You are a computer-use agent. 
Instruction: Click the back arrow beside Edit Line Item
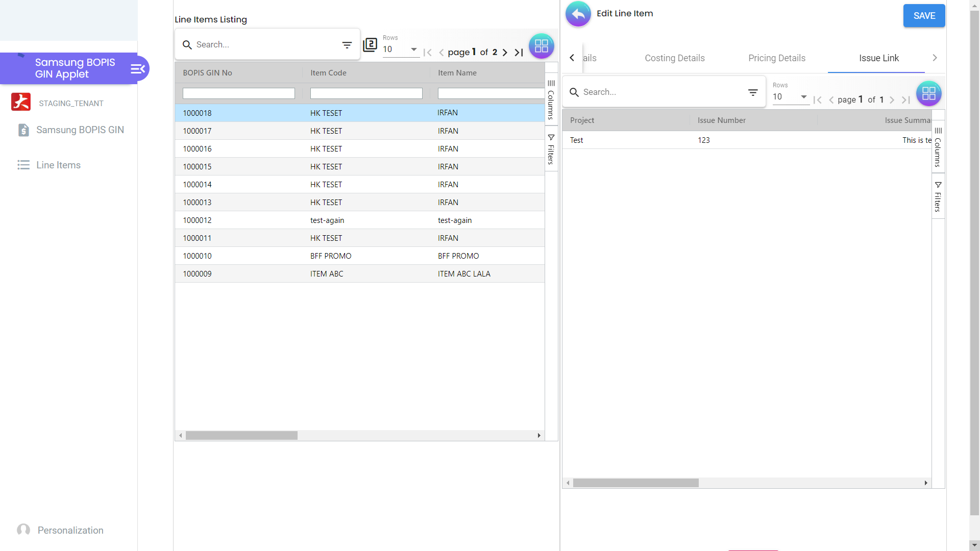tap(578, 14)
